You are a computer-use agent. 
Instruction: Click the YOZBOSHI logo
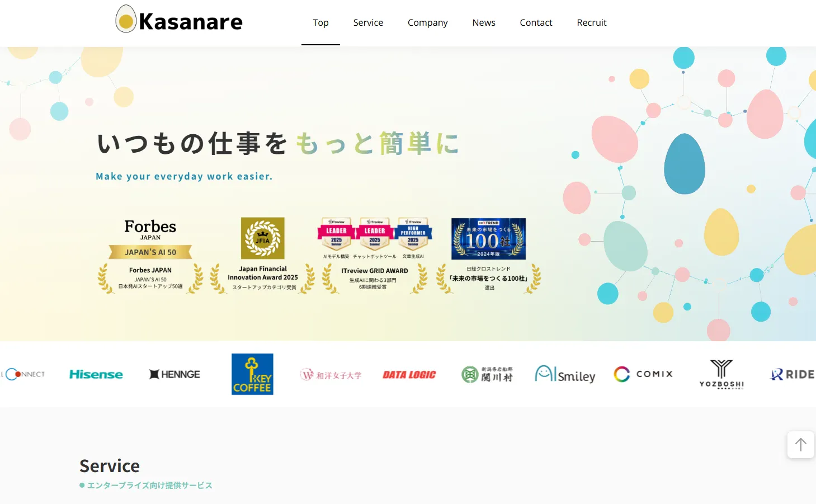click(x=721, y=374)
